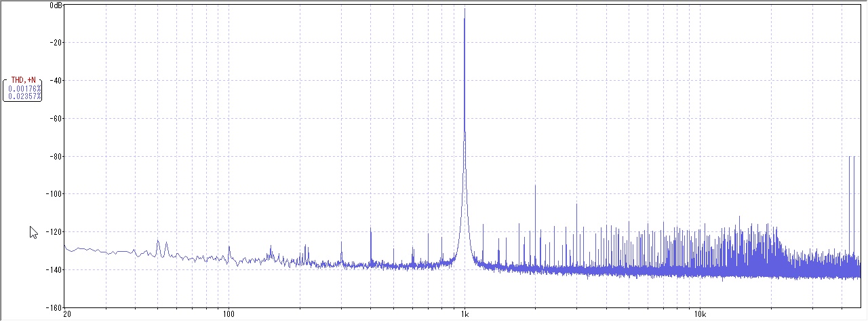Select the 0.02357% THD+N value

[25, 96]
